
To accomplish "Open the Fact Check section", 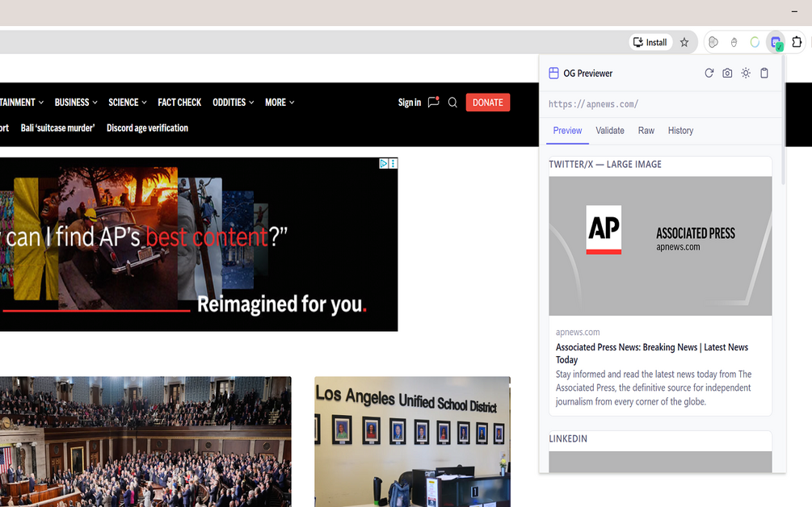I will 179,103.
